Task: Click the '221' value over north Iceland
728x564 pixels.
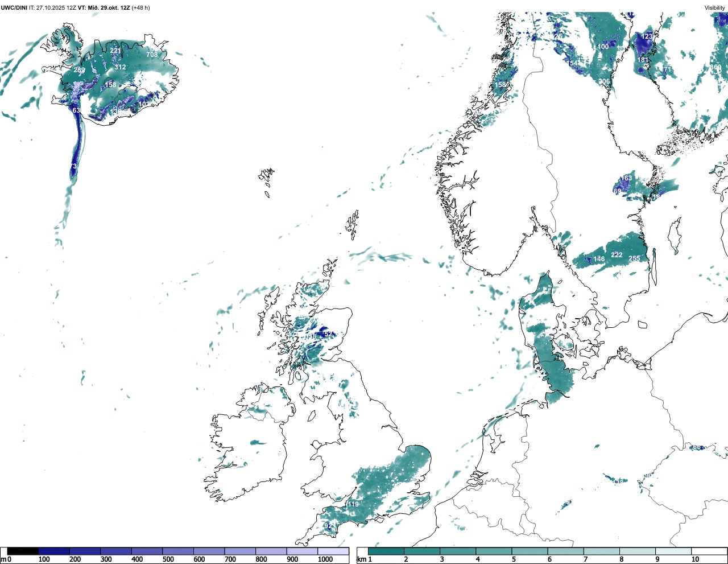Action: coord(115,51)
